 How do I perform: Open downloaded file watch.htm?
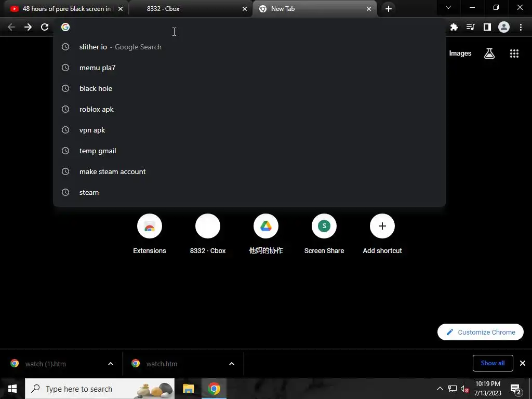coord(162,364)
